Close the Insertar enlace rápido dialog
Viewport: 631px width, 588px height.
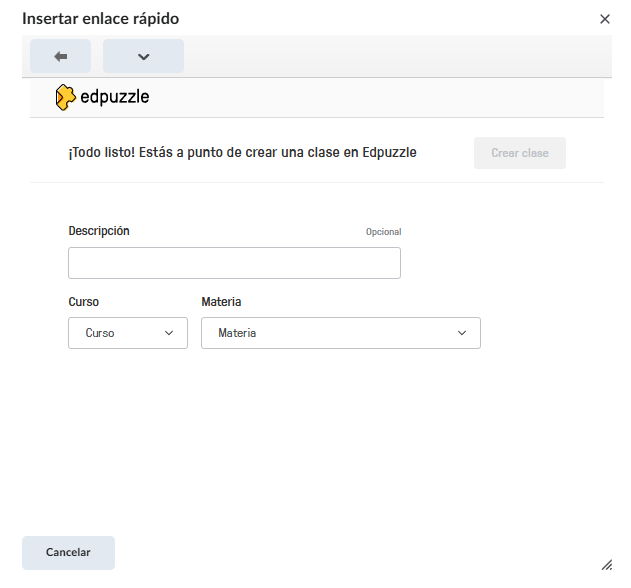click(604, 19)
